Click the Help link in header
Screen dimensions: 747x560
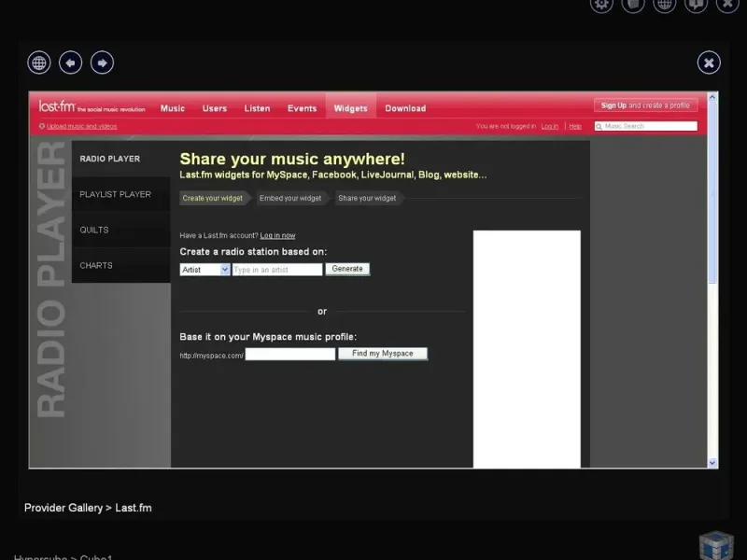(x=575, y=126)
